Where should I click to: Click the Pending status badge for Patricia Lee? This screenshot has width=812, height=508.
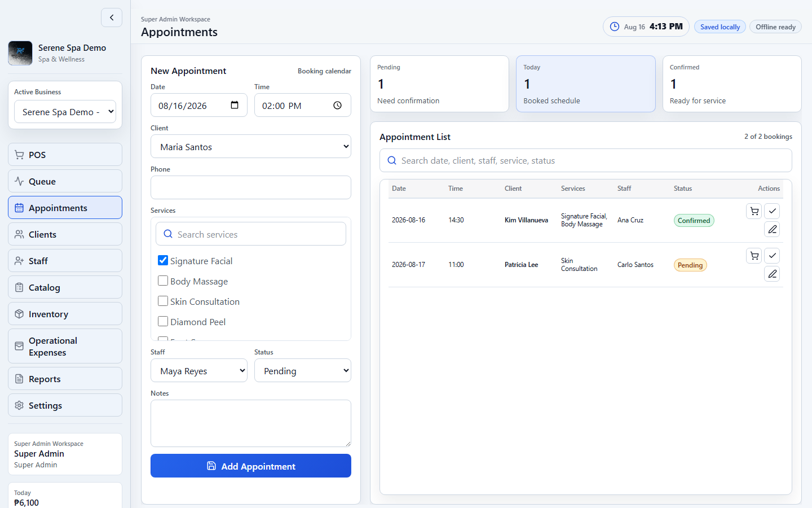690,265
